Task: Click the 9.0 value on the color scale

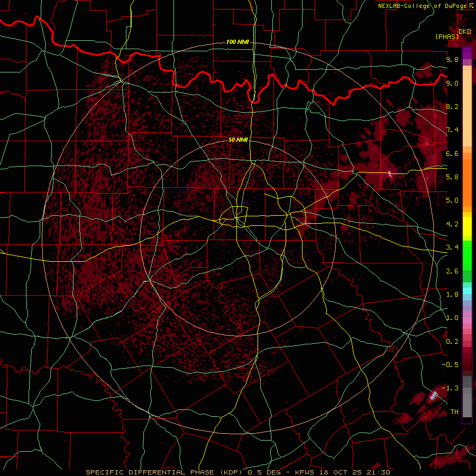Action: pos(452,83)
